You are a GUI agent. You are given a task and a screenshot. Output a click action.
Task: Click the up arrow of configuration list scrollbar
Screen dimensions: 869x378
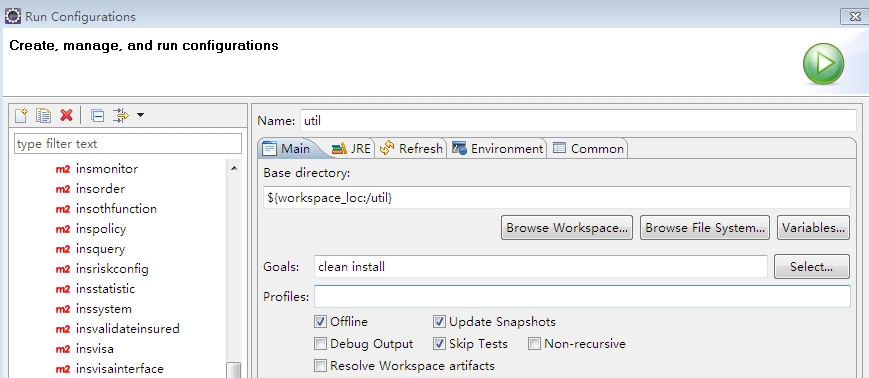point(234,168)
